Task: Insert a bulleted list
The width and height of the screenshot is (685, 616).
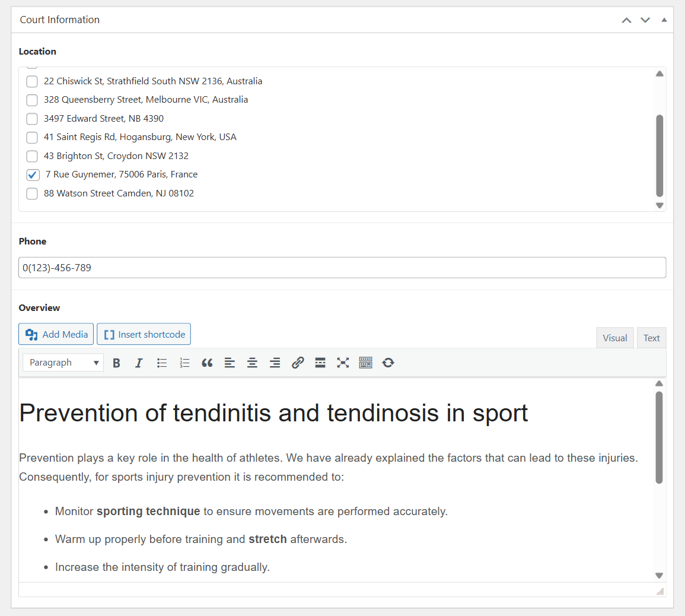Action: 162,363
